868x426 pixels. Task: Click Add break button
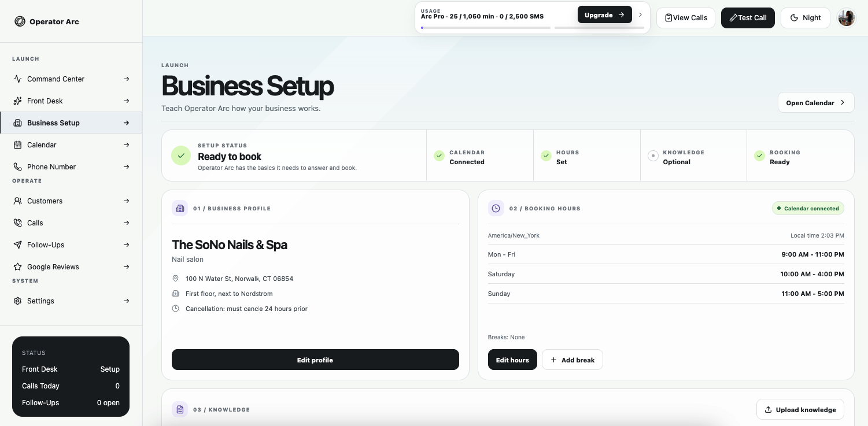tap(572, 360)
